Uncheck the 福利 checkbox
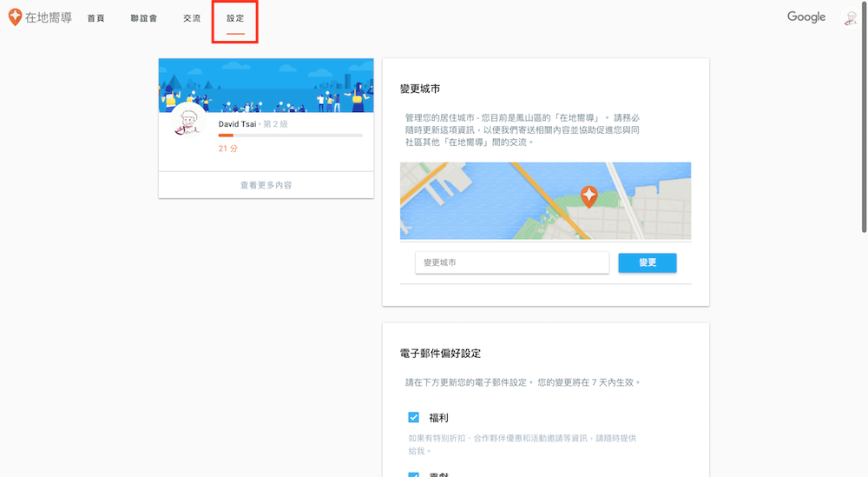Image resolution: width=868 pixels, height=477 pixels. (x=414, y=418)
